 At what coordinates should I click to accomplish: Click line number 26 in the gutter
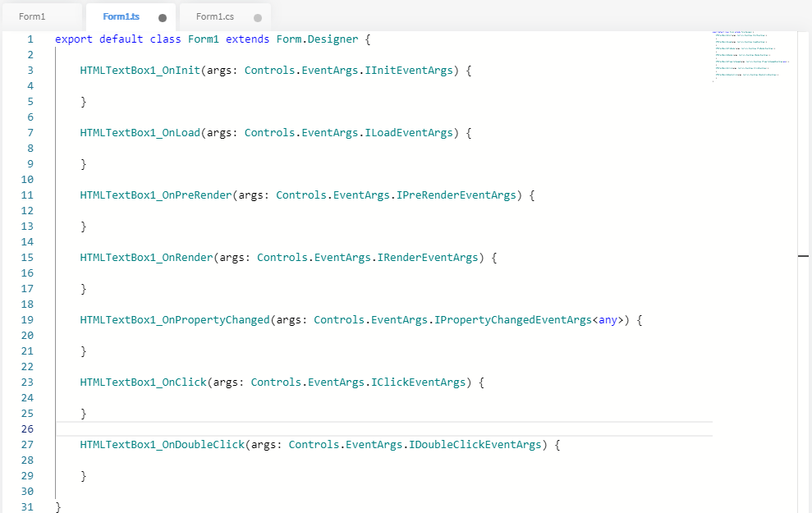coord(27,429)
